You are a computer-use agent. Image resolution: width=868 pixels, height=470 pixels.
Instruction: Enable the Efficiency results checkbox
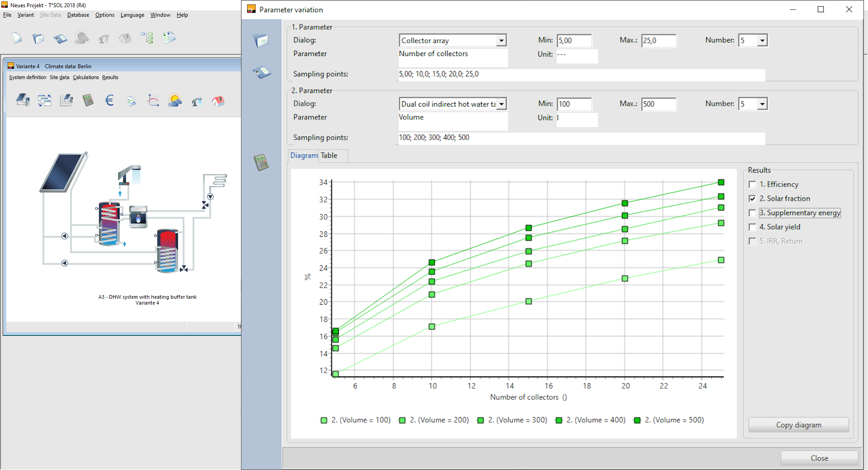752,184
